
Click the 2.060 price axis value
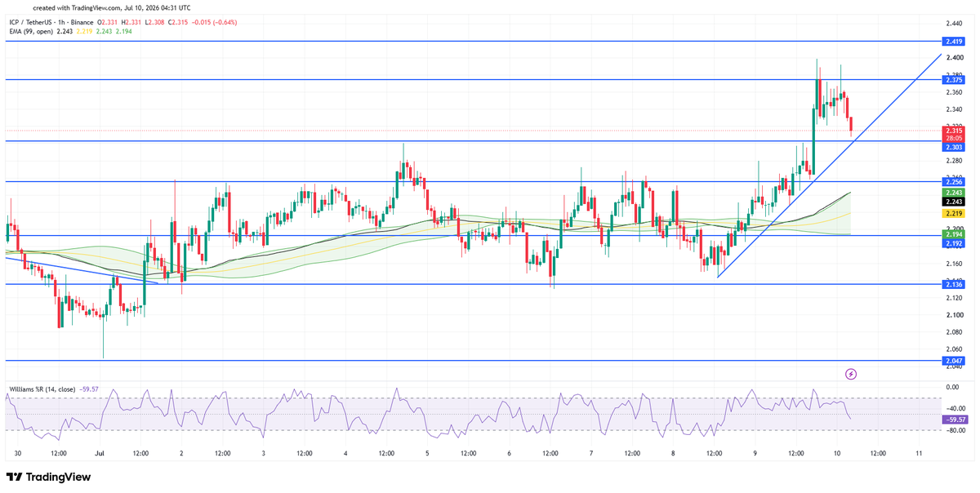[954, 349]
